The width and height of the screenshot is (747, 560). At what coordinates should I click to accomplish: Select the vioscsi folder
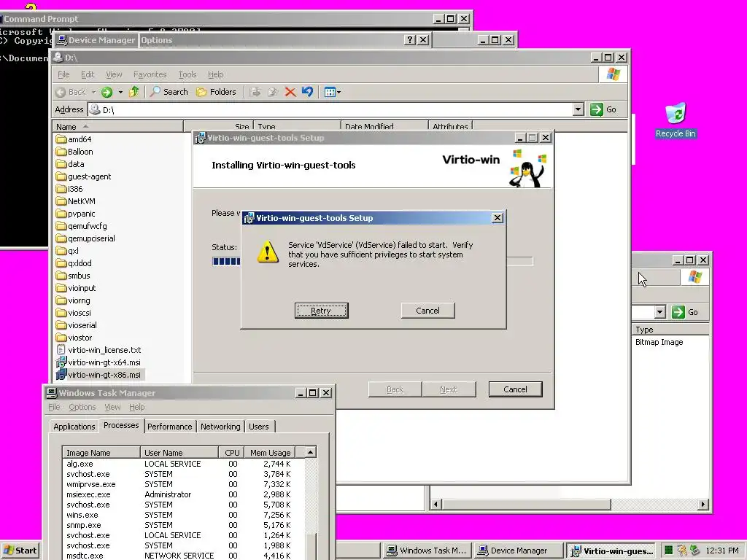74,312
